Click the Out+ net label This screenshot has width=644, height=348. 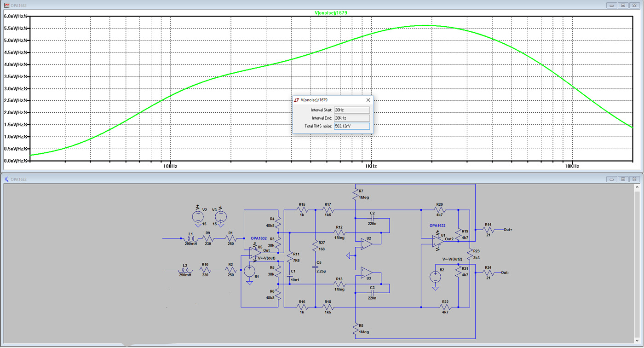[508, 229]
